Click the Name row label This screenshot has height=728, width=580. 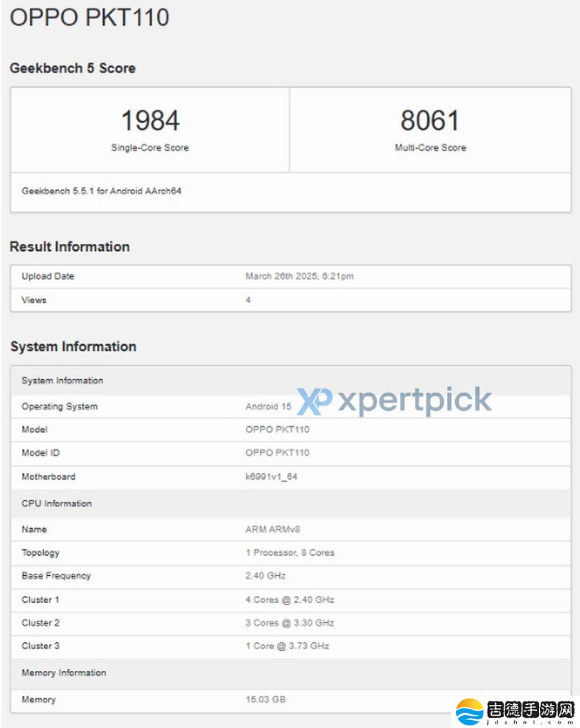click(x=34, y=529)
